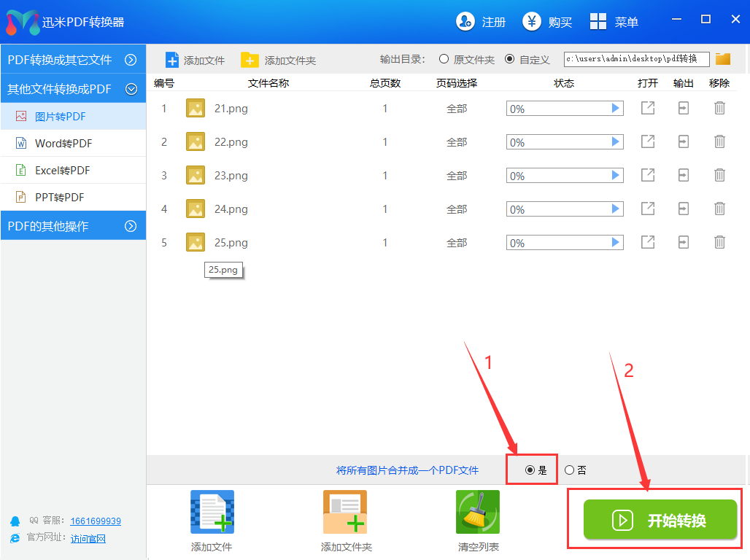Image resolution: width=750 pixels, height=560 pixels.
Task: Collapse the 其他文件转换成PDF section
Action: 131,89
